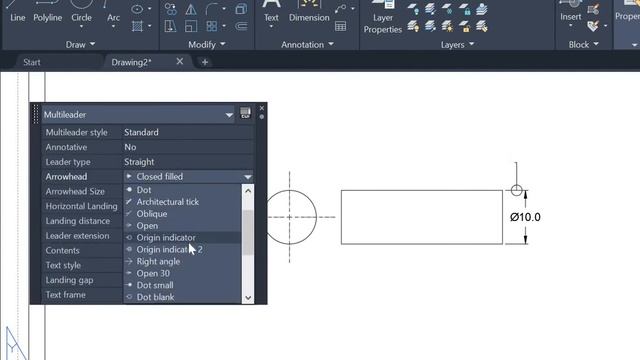Open the Insert block dropdown arrow
Viewport: 640px width, 360px height.
point(571,26)
